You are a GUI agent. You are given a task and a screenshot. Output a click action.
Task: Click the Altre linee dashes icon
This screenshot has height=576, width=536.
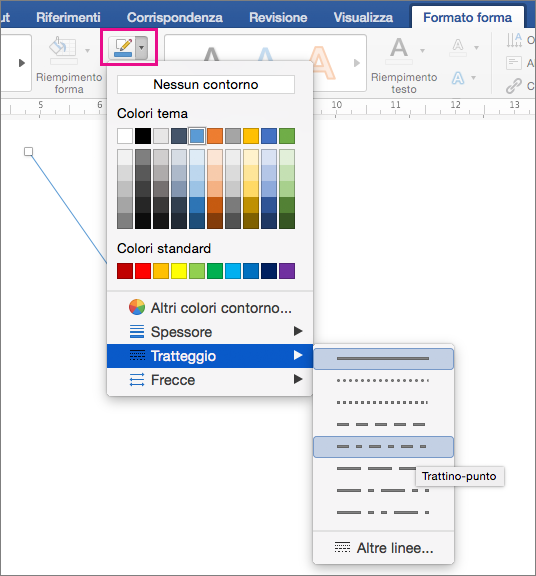click(342, 548)
